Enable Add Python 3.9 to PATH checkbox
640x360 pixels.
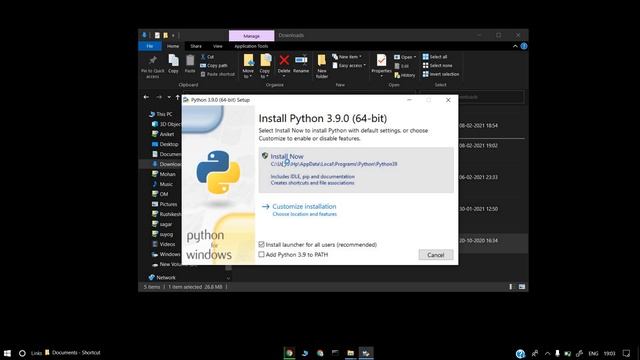coord(262,254)
